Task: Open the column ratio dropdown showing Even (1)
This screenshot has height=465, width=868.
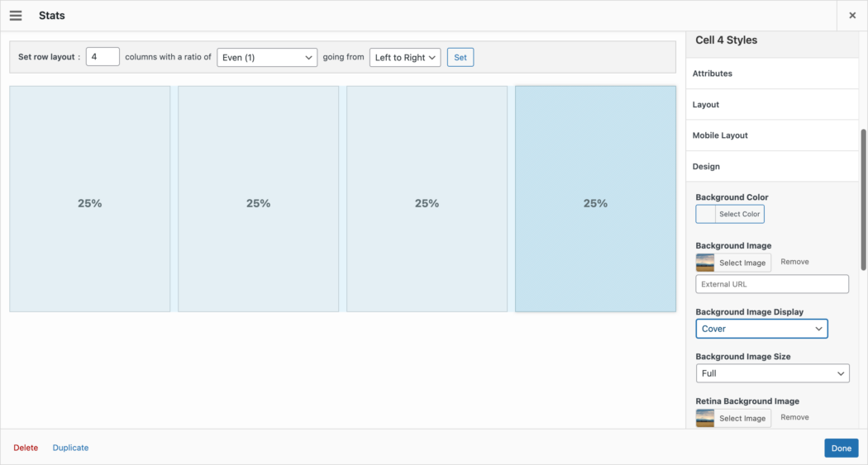Action: (x=267, y=57)
